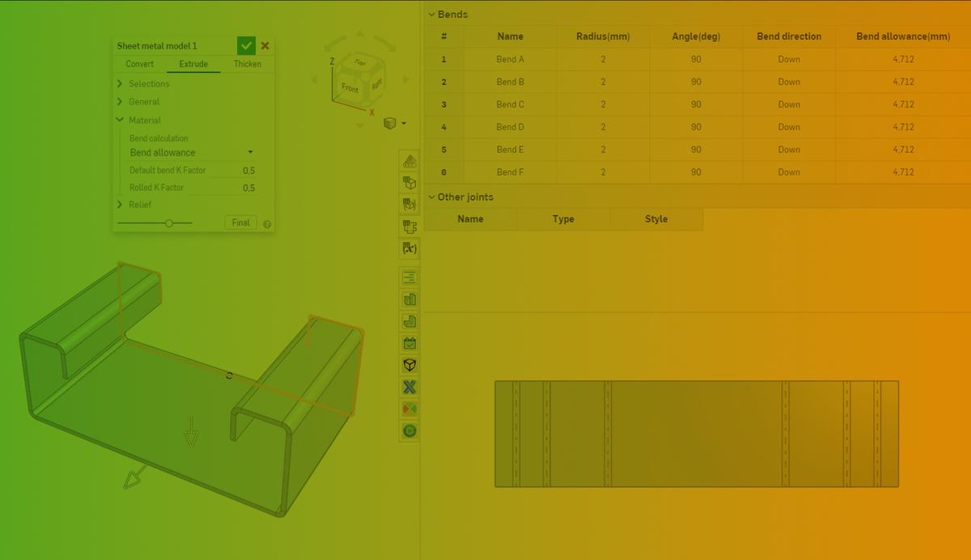Click the blue X icon in the vertical toolbar
The height and width of the screenshot is (560, 971).
409,387
